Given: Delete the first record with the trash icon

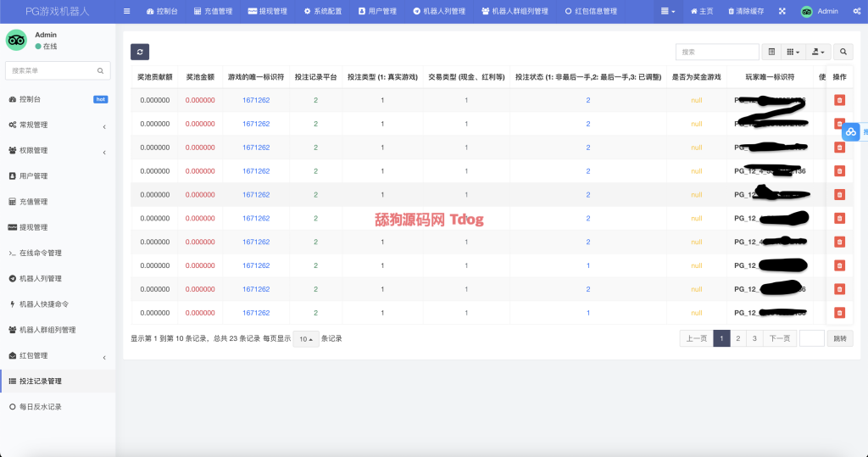Looking at the screenshot, I should [x=839, y=100].
